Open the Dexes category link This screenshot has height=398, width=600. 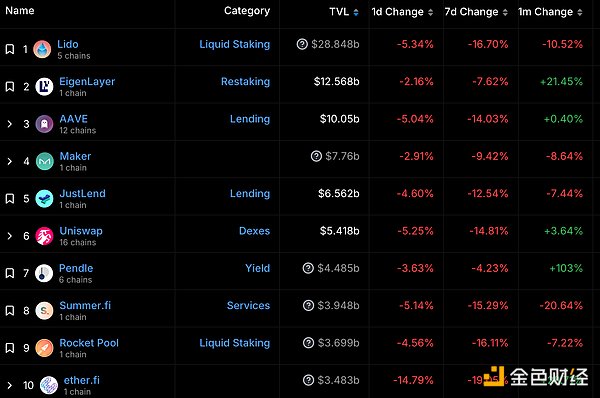pyautogui.click(x=254, y=231)
